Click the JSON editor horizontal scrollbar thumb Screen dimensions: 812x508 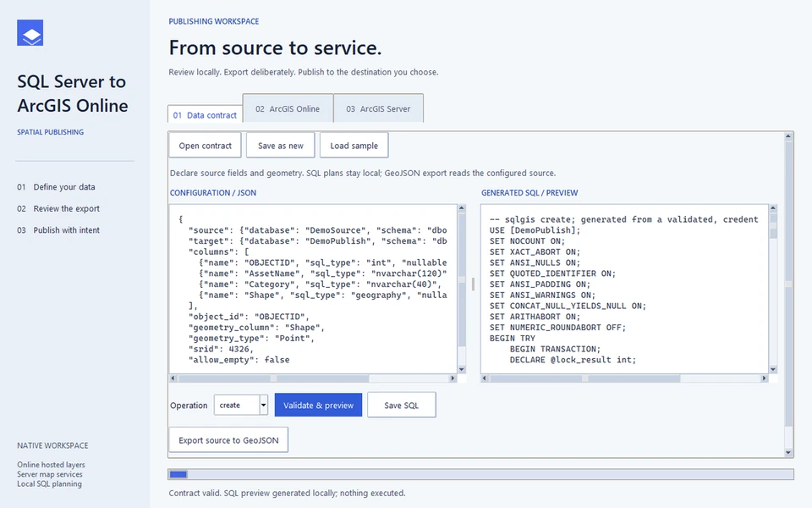point(273,378)
